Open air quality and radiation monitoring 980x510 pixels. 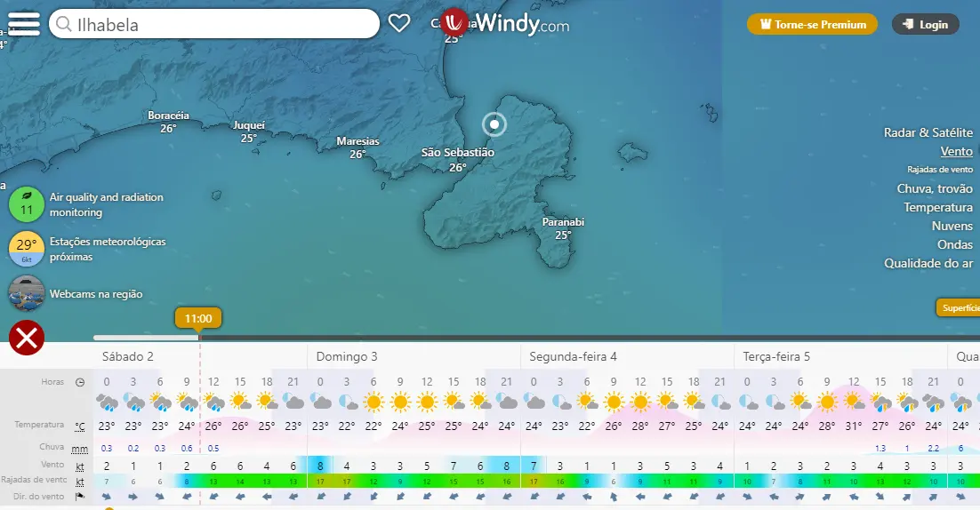[x=27, y=205]
